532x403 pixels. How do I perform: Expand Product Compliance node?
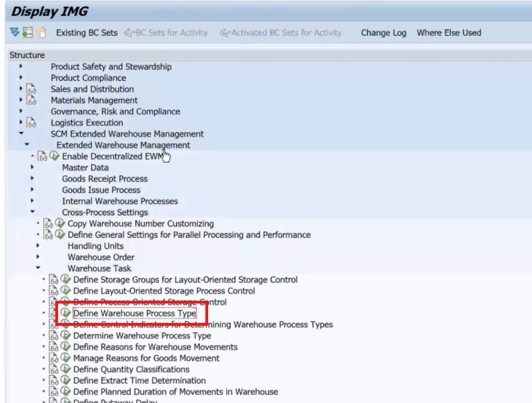click(x=21, y=78)
